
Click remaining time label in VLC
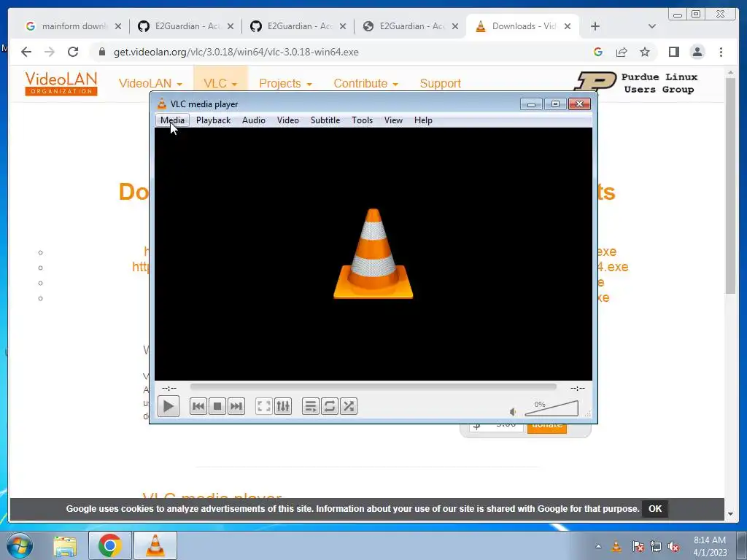tap(578, 388)
